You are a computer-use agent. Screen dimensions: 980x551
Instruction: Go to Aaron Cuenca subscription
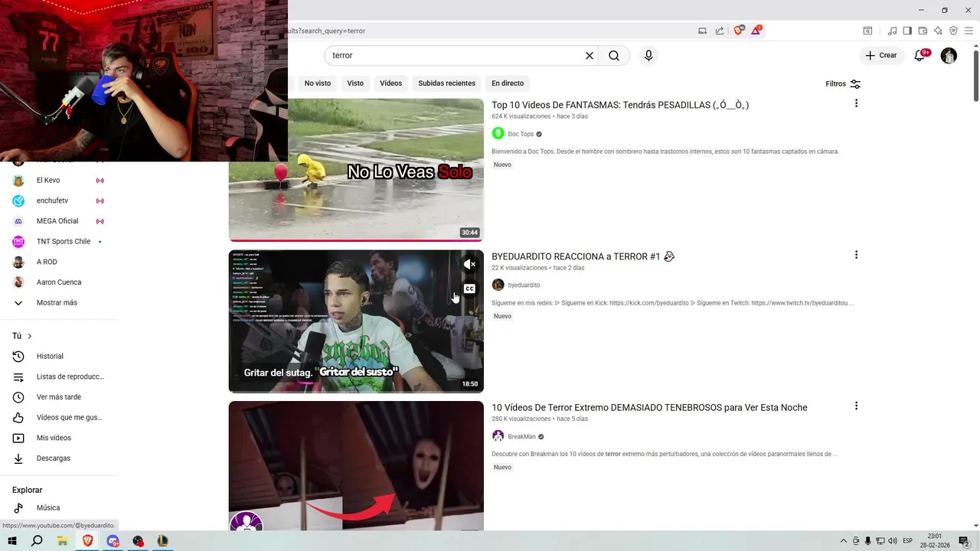coord(58,282)
